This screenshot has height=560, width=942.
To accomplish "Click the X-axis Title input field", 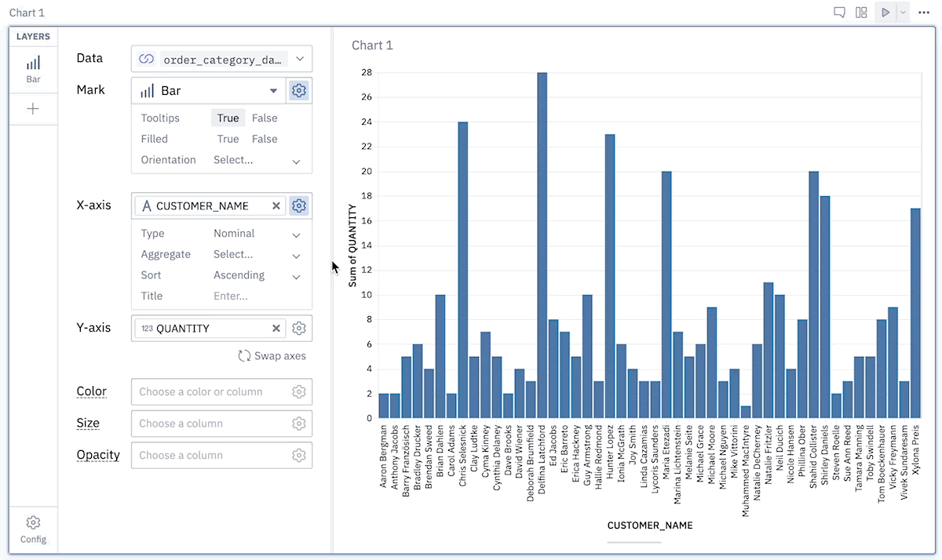I will click(257, 296).
